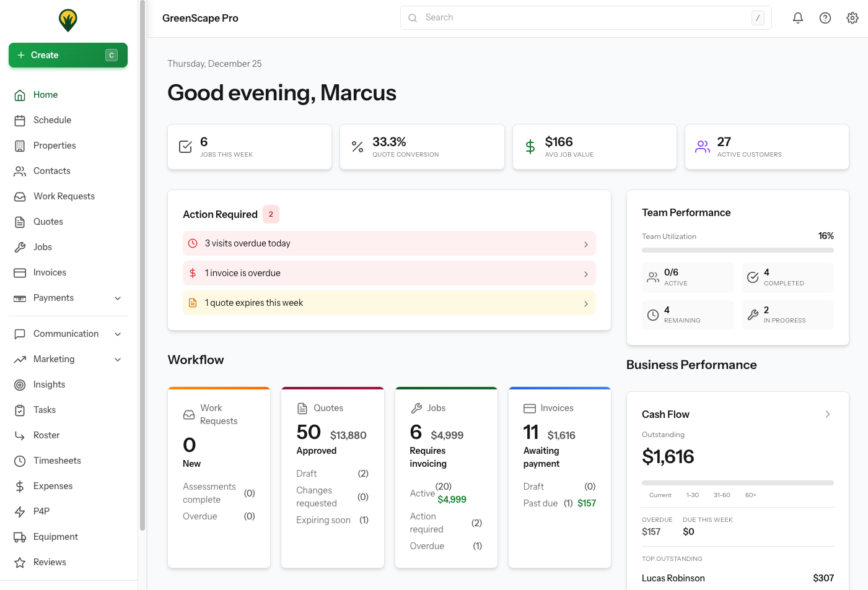
Task: Click the Equipment truck icon
Action: (x=20, y=537)
